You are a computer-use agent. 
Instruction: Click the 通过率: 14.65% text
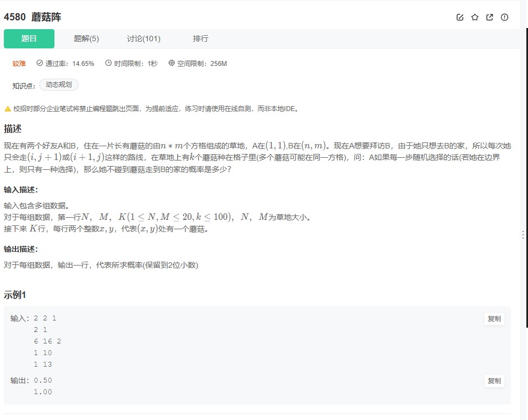tap(70, 64)
